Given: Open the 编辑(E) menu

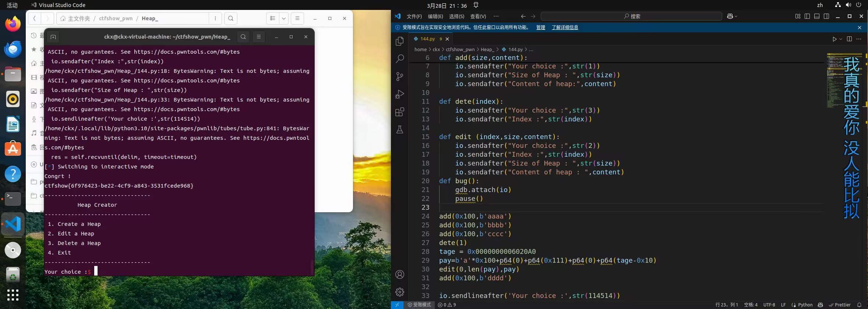Looking at the screenshot, I should coord(435,16).
